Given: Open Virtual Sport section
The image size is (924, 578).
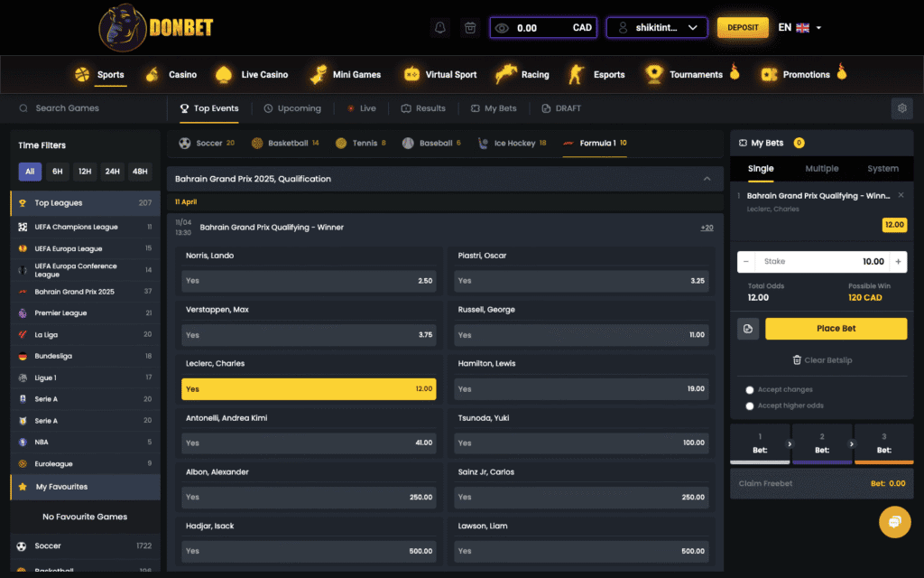Looking at the screenshot, I should click(439, 74).
